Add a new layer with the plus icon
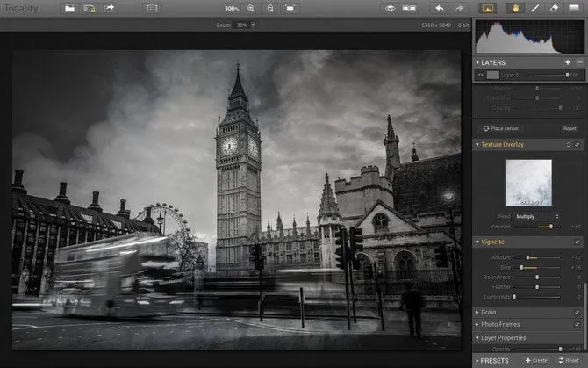Image resolution: width=588 pixels, height=368 pixels. pyautogui.click(x=568, y=63)
